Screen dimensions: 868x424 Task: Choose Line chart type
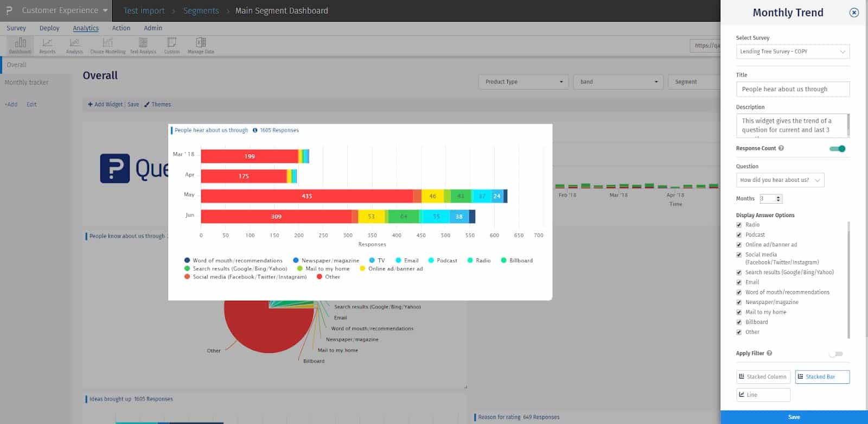coord(763,395)
